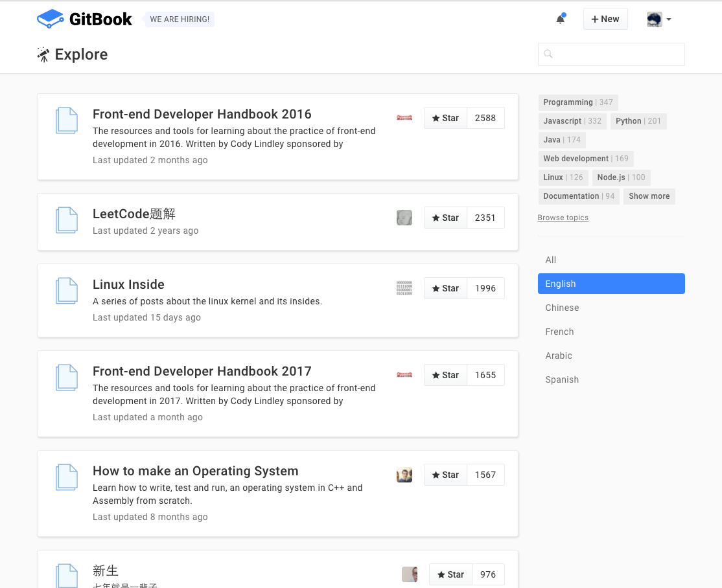Switch language filter to Chinese

pos(562,308)
